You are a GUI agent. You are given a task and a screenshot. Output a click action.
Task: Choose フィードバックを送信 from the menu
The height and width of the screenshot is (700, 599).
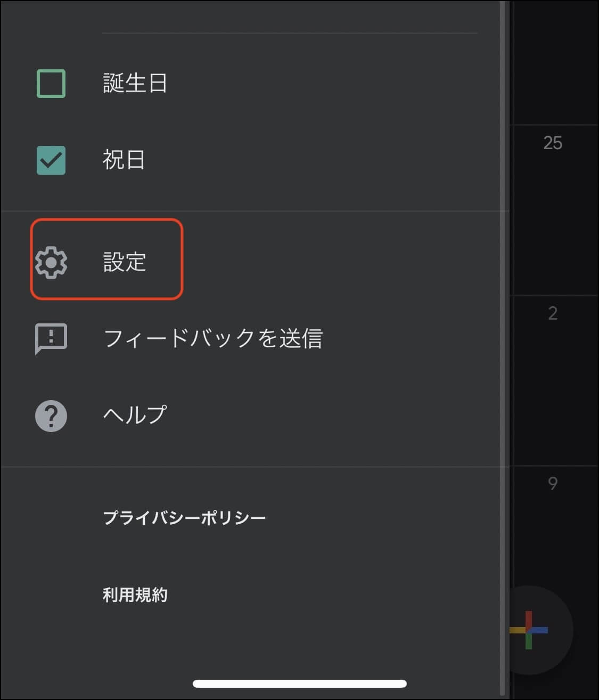click(213, 338)
